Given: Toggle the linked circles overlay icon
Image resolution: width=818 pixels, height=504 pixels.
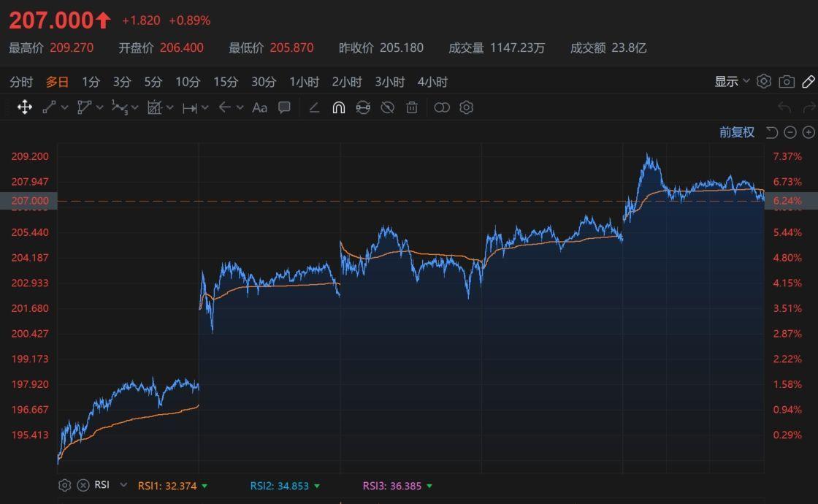Looking at the screenshot, I should (x=442, y=107).
